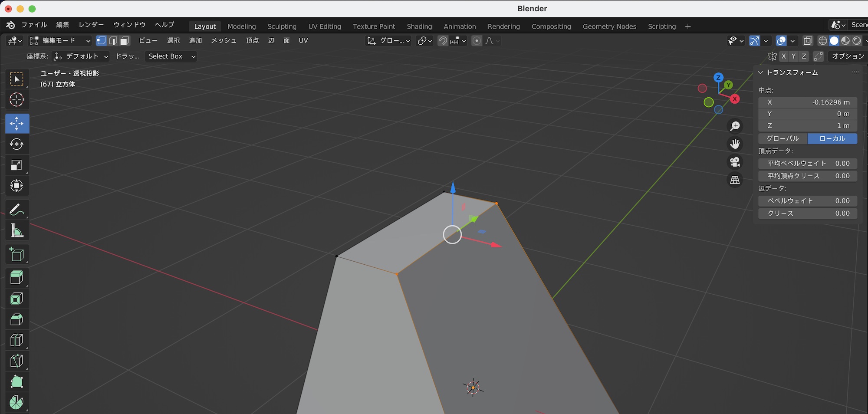
Task: Toggle snapping magnet icon
Action: (x=443, y=41)
